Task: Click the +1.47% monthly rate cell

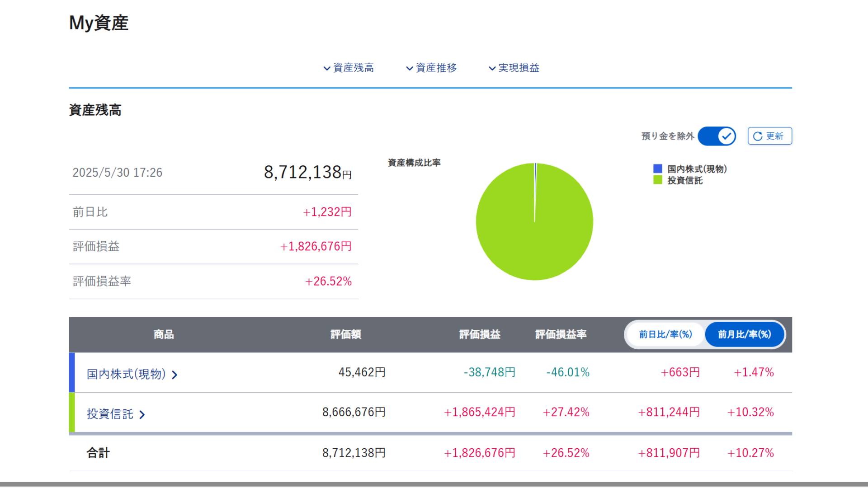Action: pos(754,372)
